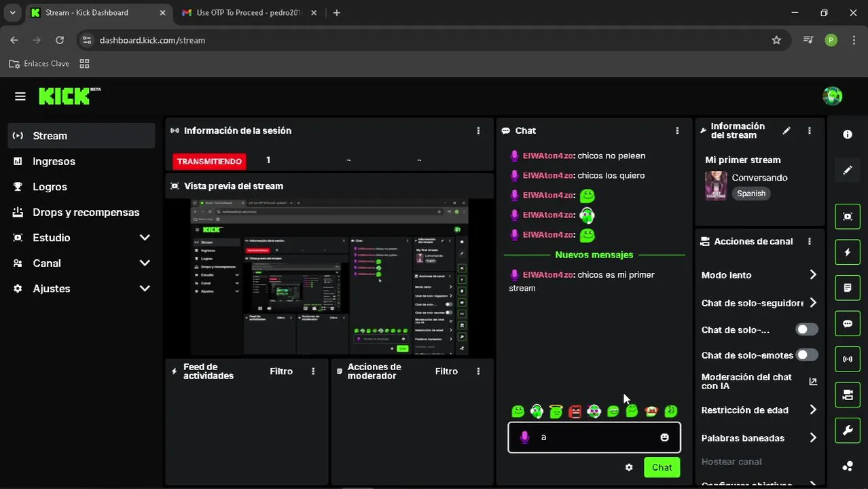Click the dashboard.kick.com/stream address bar
The image size is (868, 489).
pos(435,40)
